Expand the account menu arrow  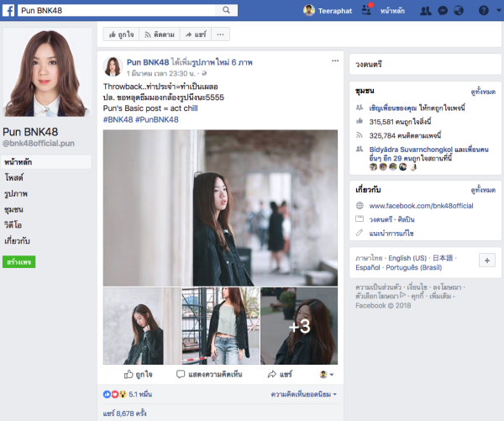tap(498, 10)
